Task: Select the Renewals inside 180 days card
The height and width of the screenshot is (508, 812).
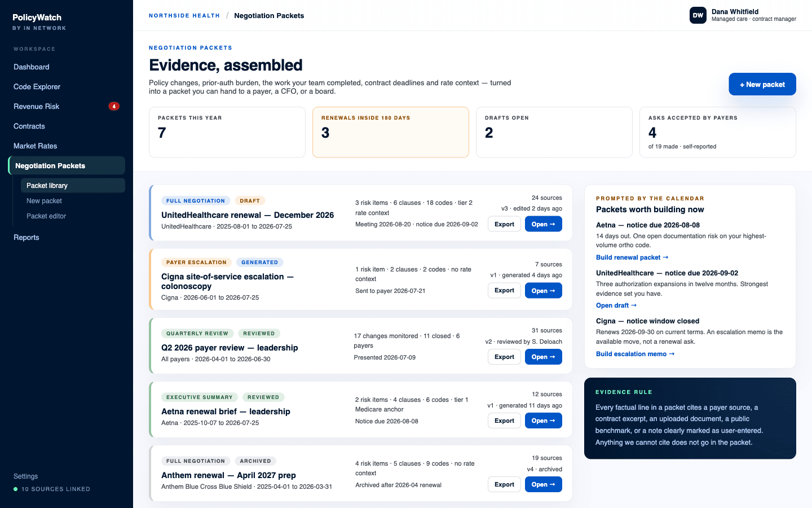Action: click(391, 132)
